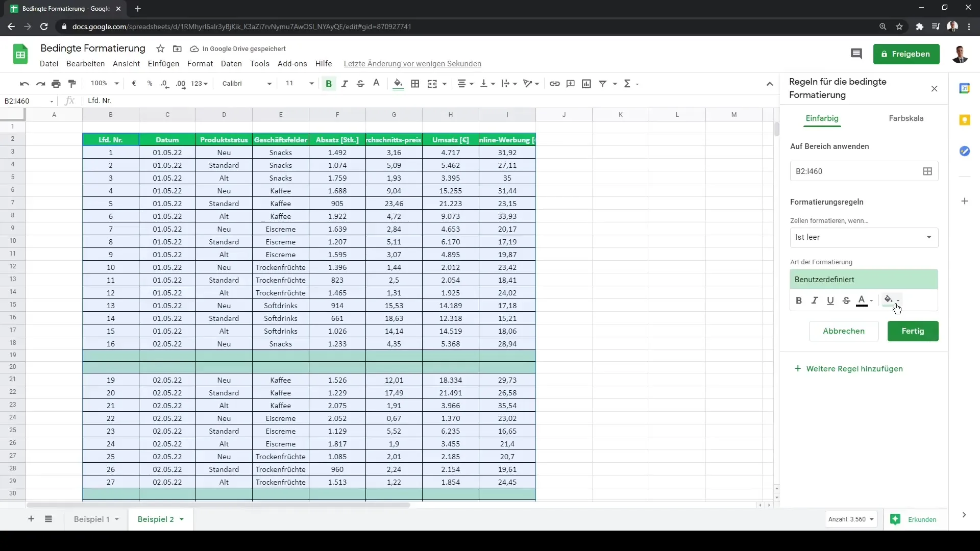Create a filter with funnel icon
Screen dimensions: 980x551
point(603,84)
